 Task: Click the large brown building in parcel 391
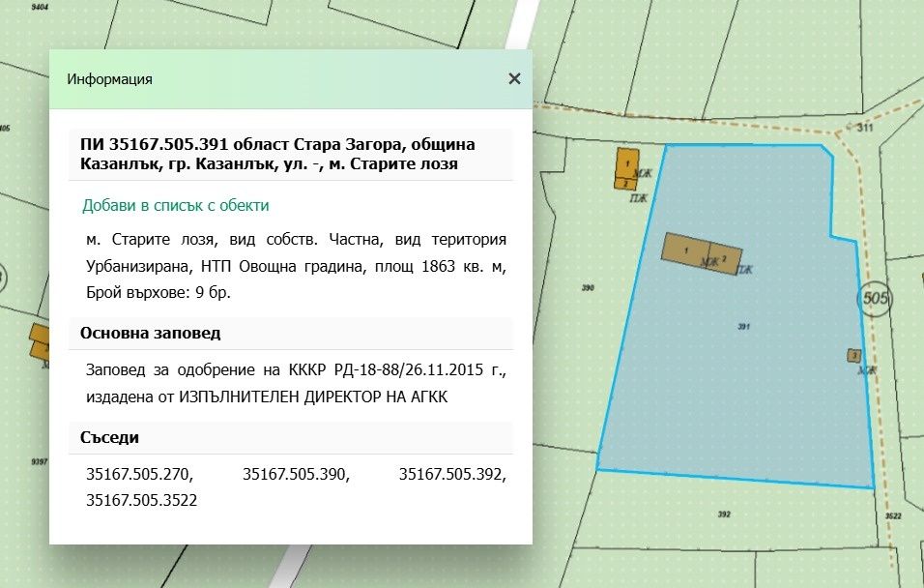702,253
